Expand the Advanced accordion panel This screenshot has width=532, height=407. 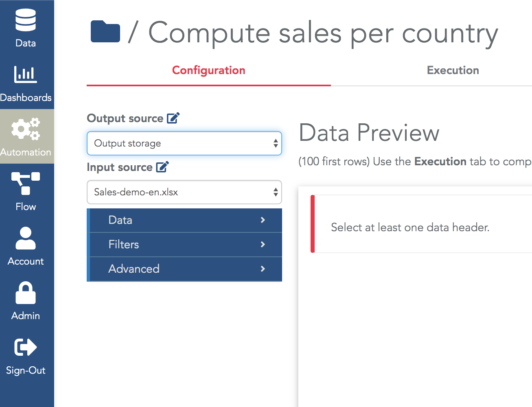tap(185, 269)
